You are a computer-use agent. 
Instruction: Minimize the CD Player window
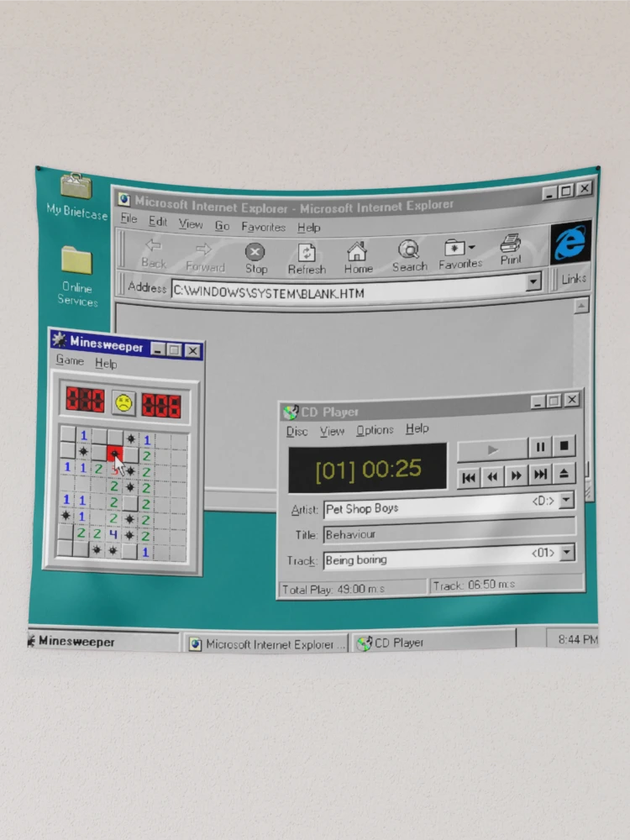pyautogui.click(x=538, y=402)
